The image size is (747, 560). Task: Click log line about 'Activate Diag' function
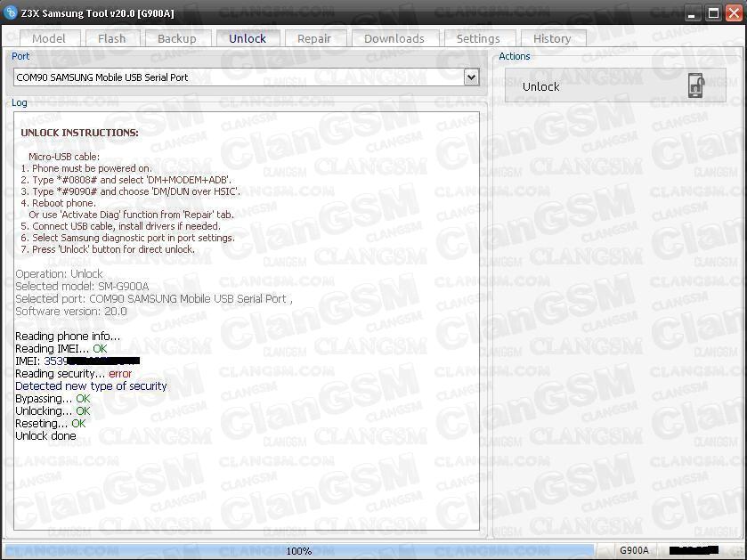coord(131,215)
